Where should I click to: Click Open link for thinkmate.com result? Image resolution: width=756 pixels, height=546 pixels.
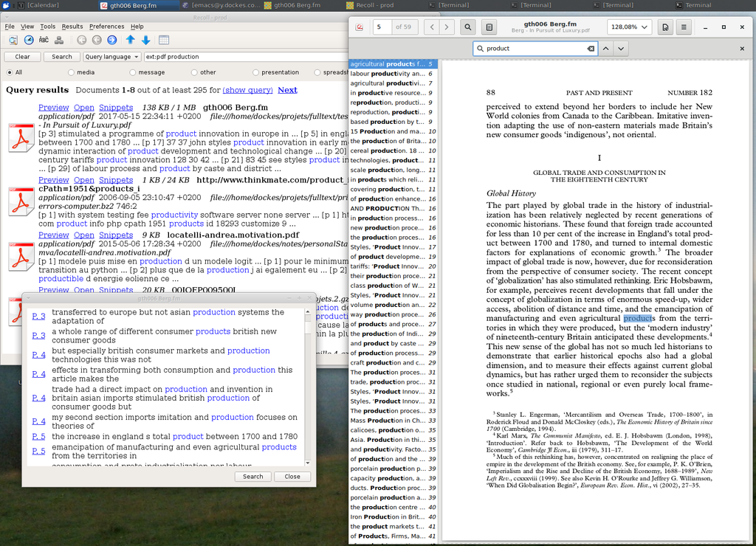click(84, 180)
